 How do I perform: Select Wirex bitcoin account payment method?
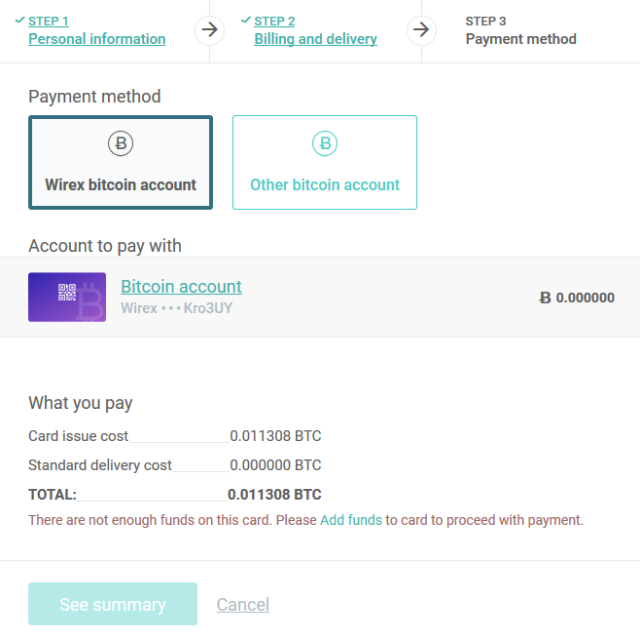[x=120, y=163]
